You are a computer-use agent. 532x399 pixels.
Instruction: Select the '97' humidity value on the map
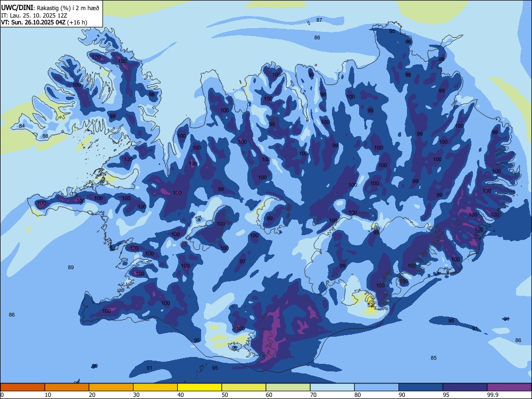[x=243, y=262]
